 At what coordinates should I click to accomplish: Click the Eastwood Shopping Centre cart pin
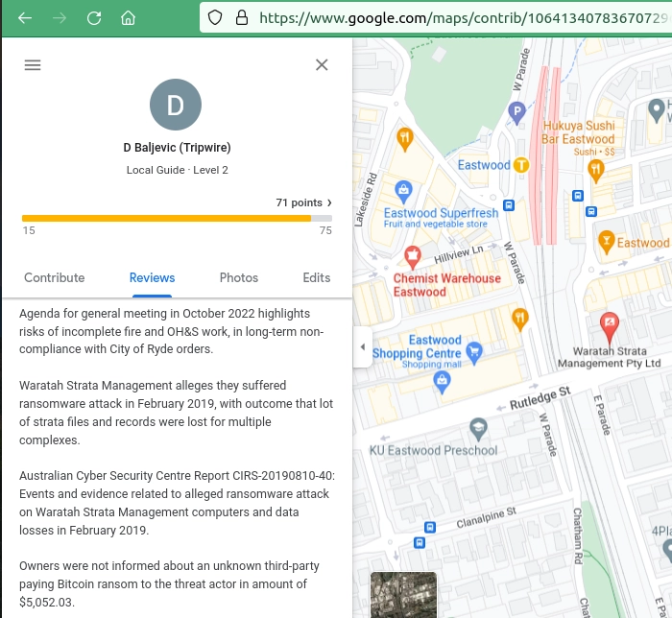pyautogui.click(x=474, y=353)
